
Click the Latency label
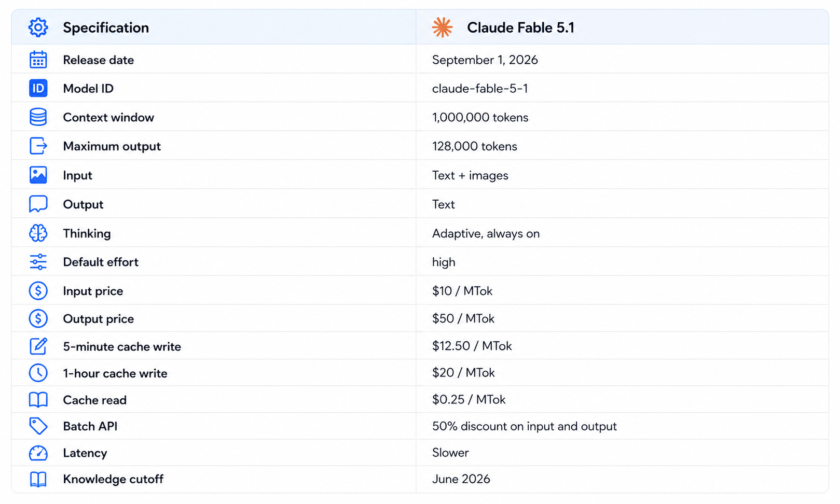(x=85, y=454)
